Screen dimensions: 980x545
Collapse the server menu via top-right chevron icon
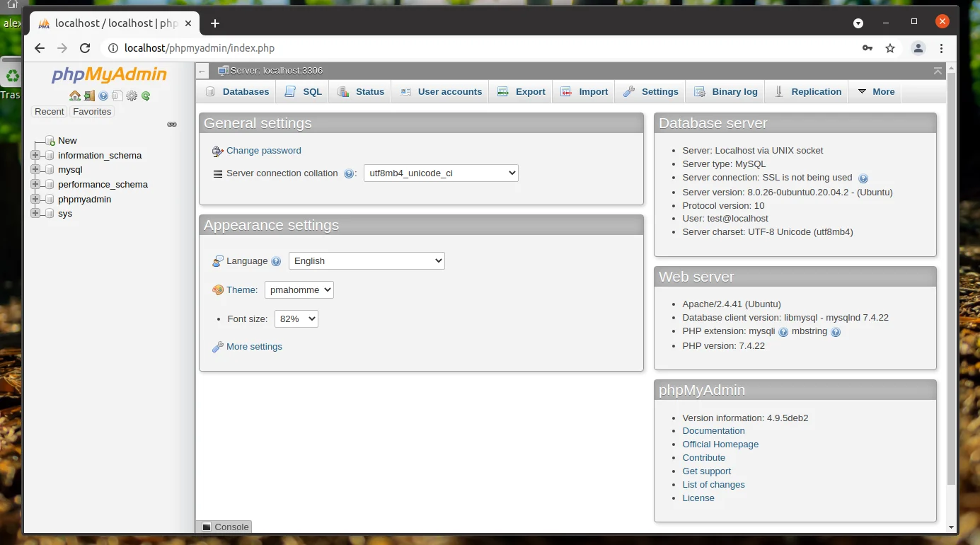[x=938, y=71]
